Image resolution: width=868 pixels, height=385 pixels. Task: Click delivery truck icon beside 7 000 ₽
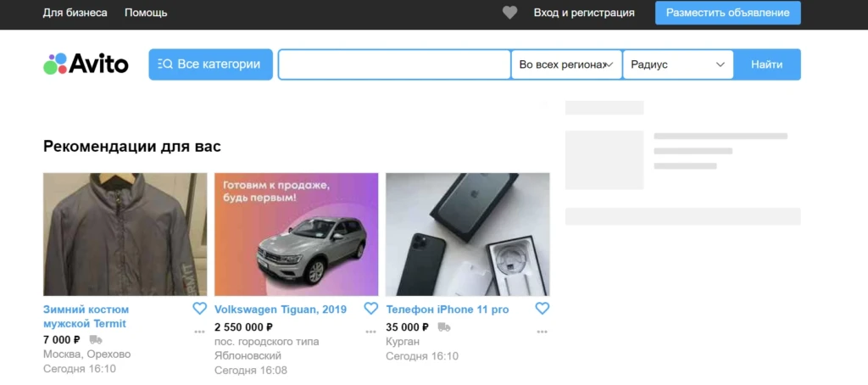click(x=96, y=339)
